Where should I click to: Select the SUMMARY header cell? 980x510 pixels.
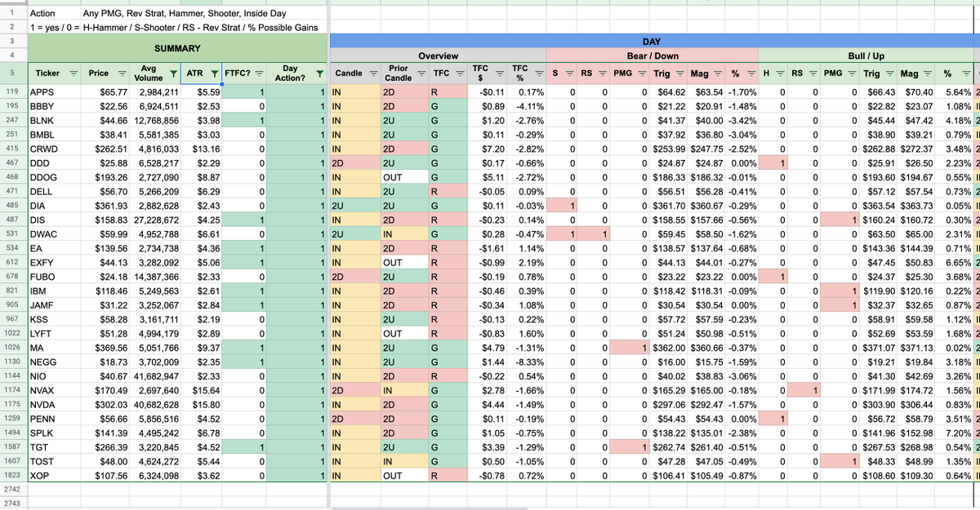[177, 49]
